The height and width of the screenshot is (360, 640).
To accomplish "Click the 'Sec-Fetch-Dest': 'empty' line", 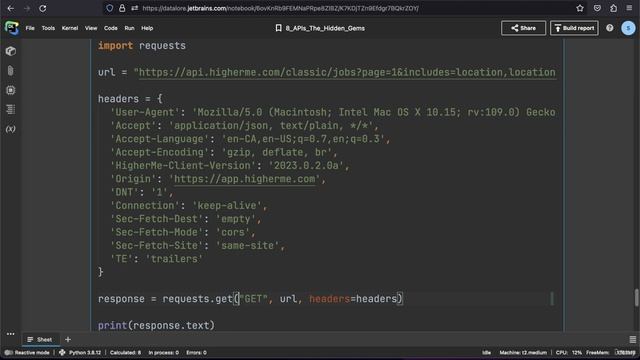I will (x=186, y=219).
